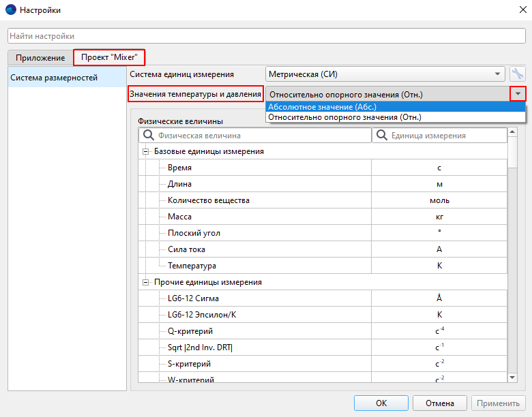Switch to the Проект "Mixer" tab
The image size is (532, 417).
click(x=109, y=57)
